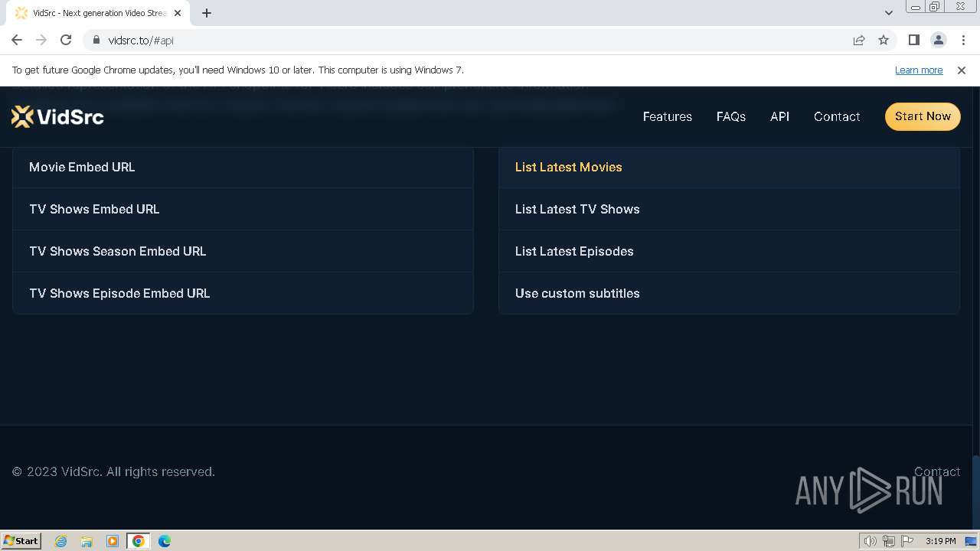Reload the page with refresh icon
Image resolution: width=980 pixels, height=551 pixels.
(x=66, y=40)
